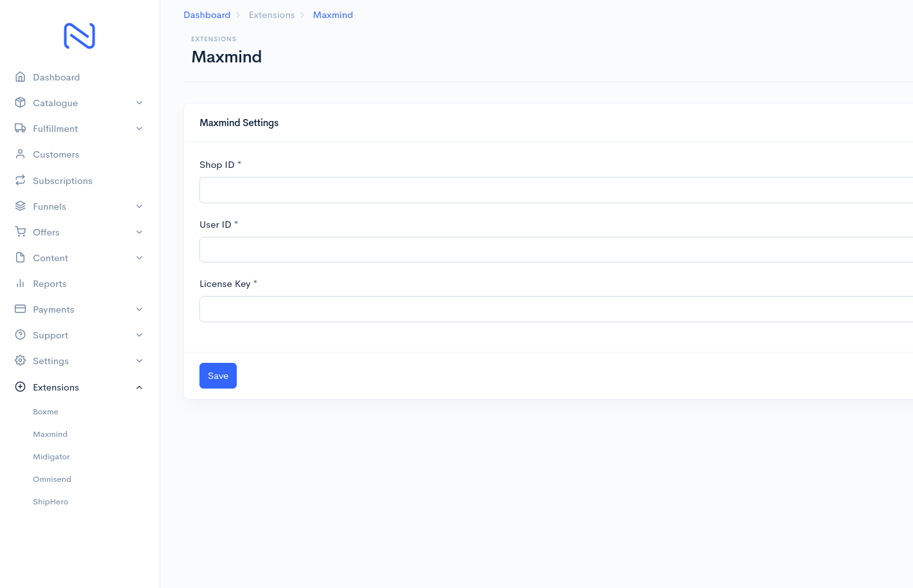The width and height of the screenshot is (913, 588).
Task: Select the Content menu label
Action: [x=50, y=258]
